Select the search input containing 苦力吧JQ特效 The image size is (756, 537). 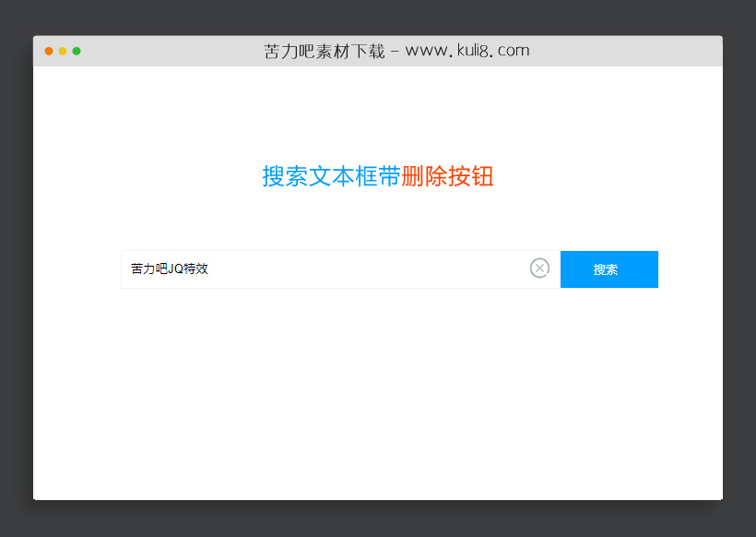tap(323, 268)
